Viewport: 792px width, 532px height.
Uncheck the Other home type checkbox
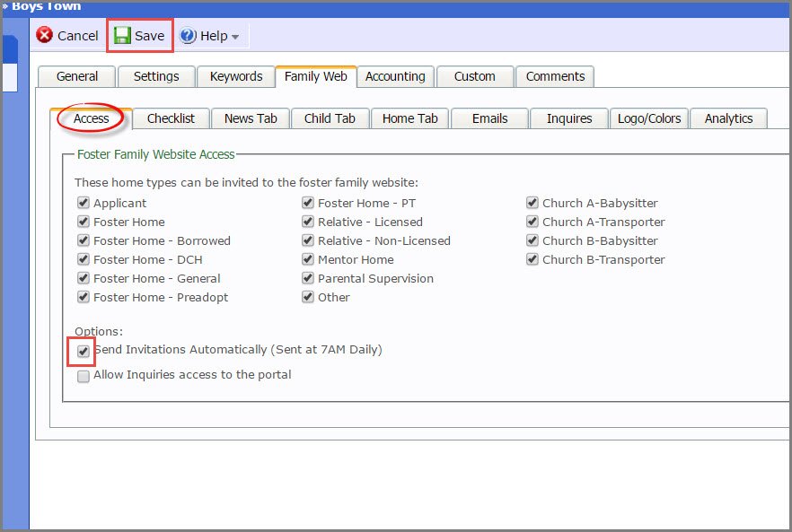point(308,297)
